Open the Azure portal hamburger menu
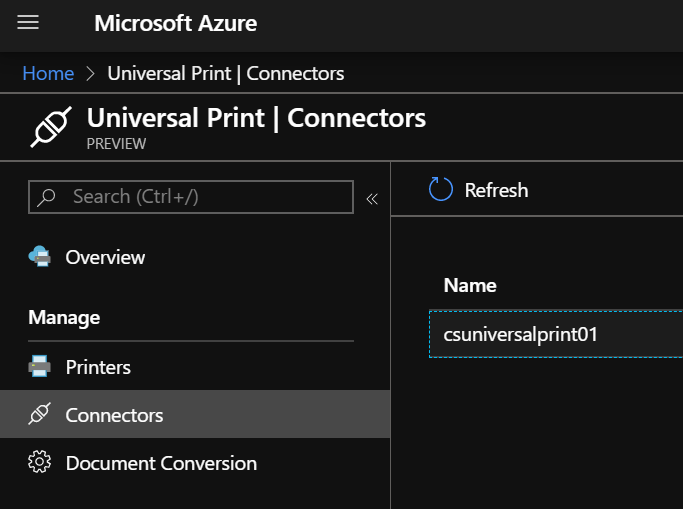Viewport: 683px width, 509px height. click(x=28, y=23)
